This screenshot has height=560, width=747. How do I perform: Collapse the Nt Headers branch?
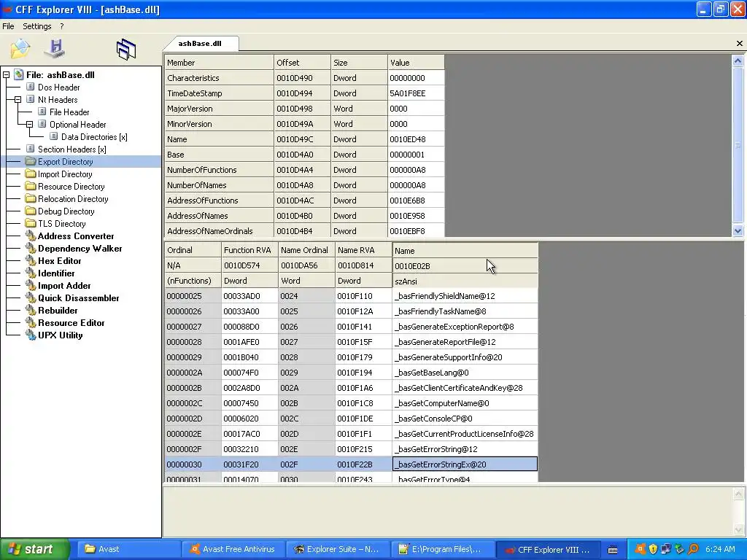18,99
